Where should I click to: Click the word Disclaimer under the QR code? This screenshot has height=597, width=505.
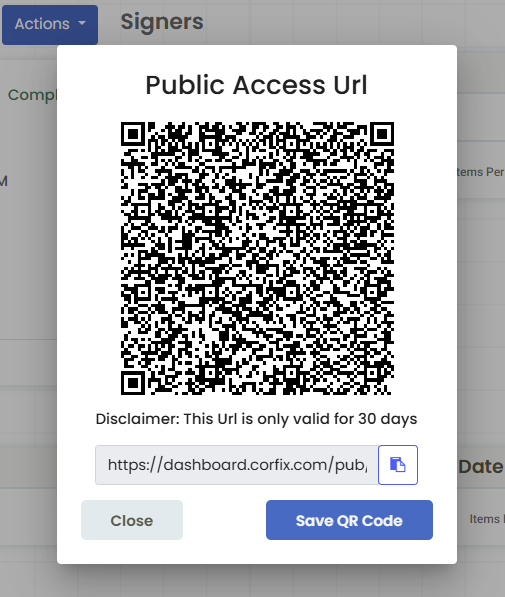pos(137,419)
